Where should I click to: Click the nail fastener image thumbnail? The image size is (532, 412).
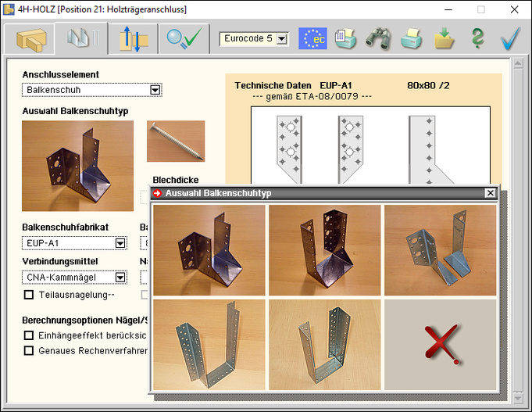[x=176, y=141]
